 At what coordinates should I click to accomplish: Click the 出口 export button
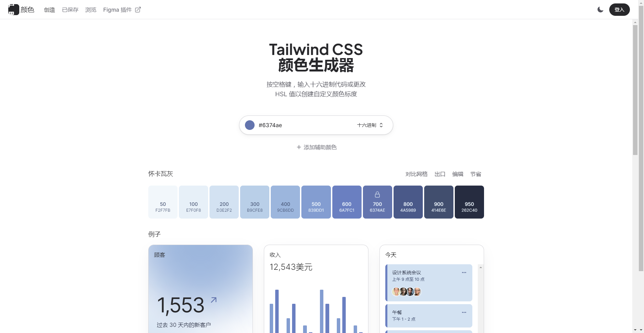pyautogui.click(x=440, y=174)
